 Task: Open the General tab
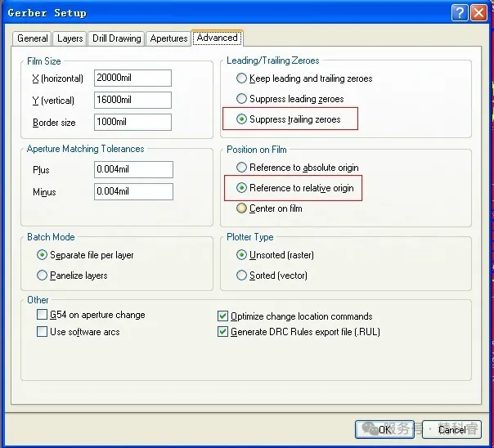point(33,38)
